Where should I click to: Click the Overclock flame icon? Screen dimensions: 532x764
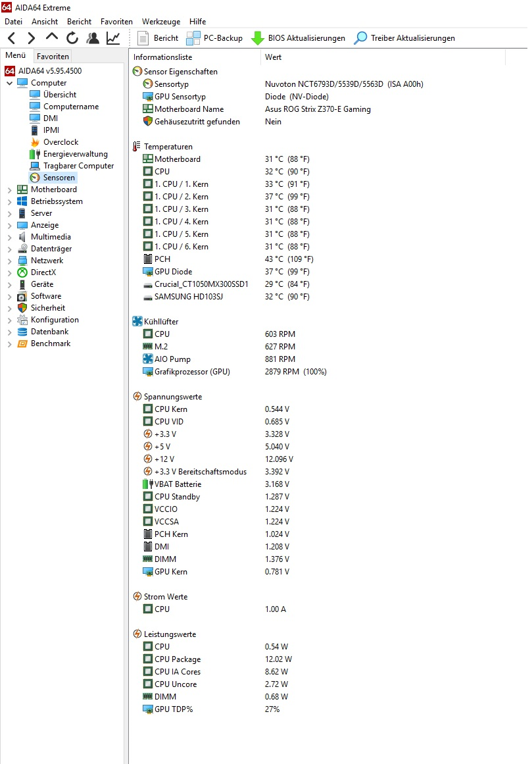(x=35, y=141)
